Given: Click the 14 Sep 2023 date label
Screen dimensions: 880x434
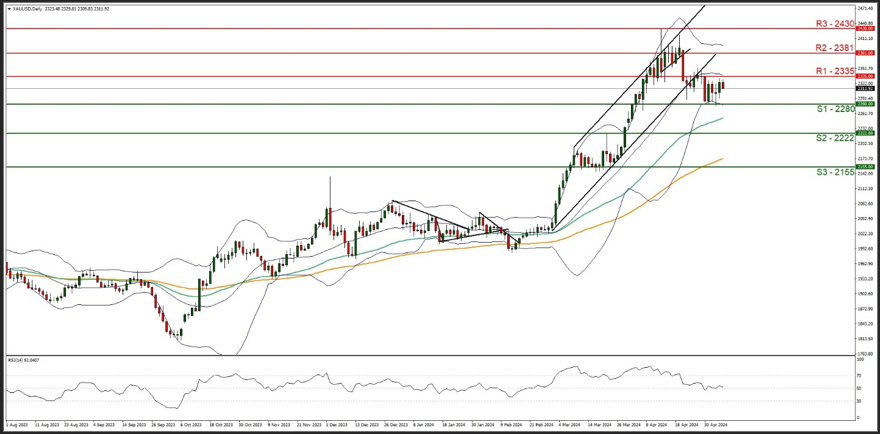Looking at the screenshot, I should [134, 425].
